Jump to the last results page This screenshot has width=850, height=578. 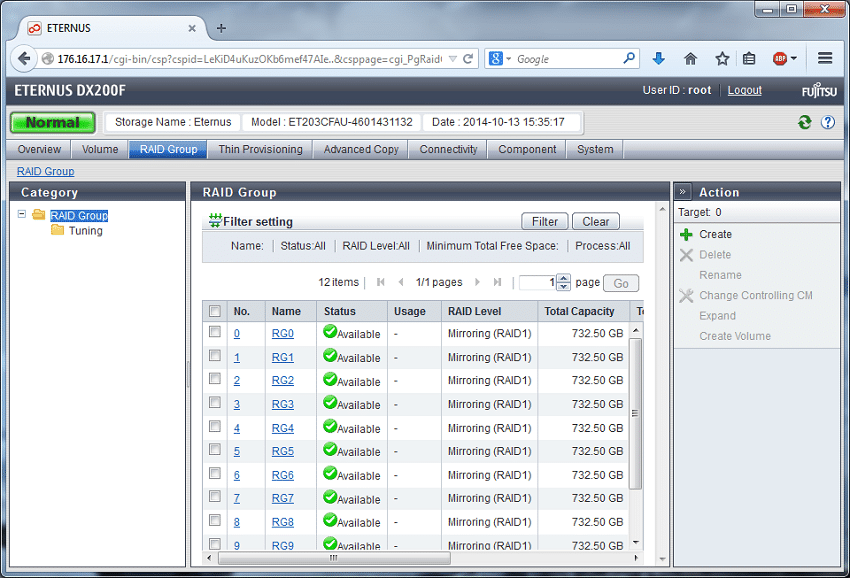point(497,282)
